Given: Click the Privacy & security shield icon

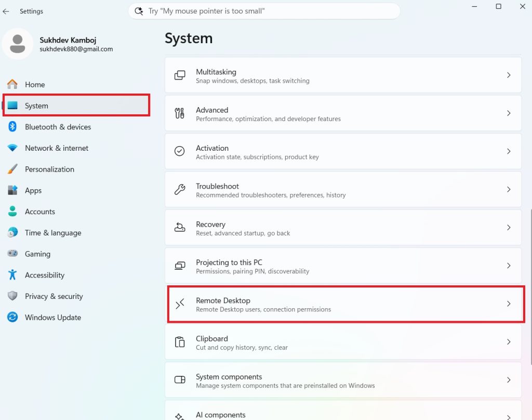Looking at the screenshot, I should 12,296.
